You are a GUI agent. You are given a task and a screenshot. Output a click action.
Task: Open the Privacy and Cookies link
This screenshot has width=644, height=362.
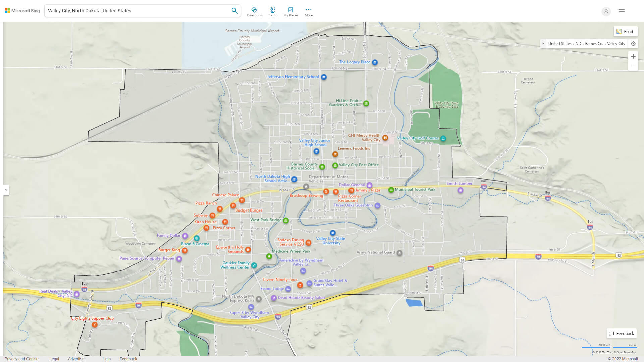coord(22,359)
